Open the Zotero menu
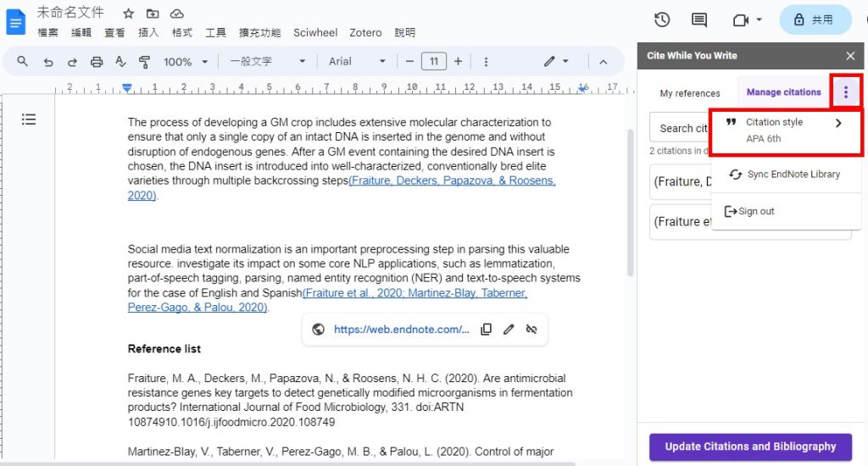This screenshot has height=466, width=868. click(365, 33)
